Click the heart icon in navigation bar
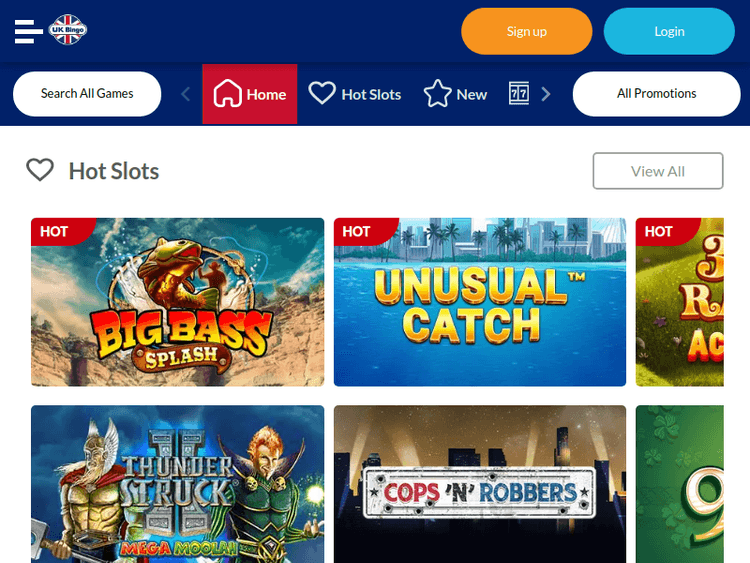Screen dimensions: 750x563 (322, 93)
